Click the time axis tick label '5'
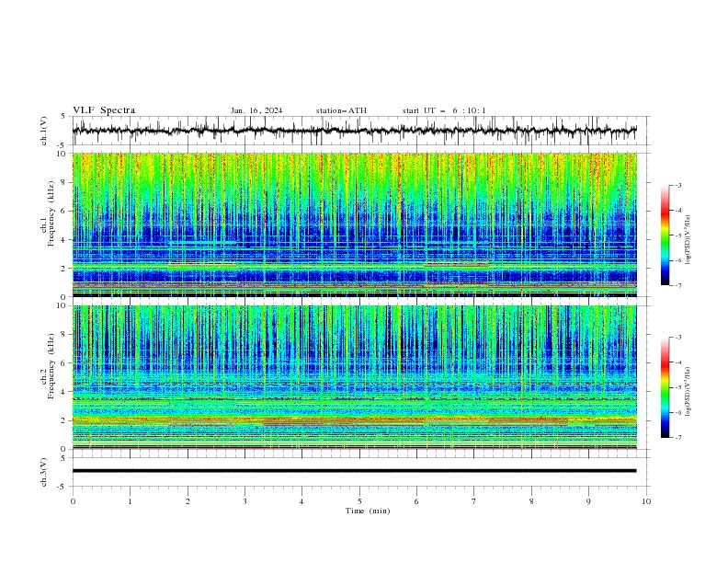Screen dimensions: 728x563 tap(359, 501)
